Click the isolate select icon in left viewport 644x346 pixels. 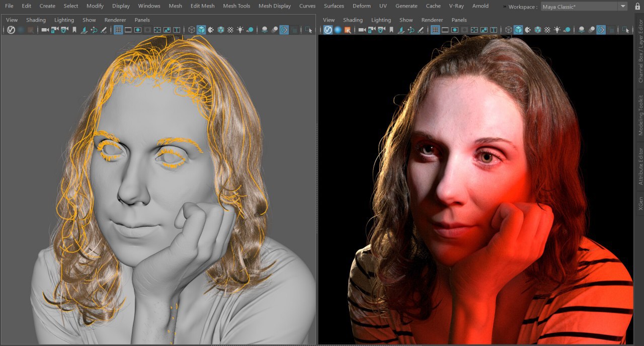pyautogui.click(x=308, y=30)
